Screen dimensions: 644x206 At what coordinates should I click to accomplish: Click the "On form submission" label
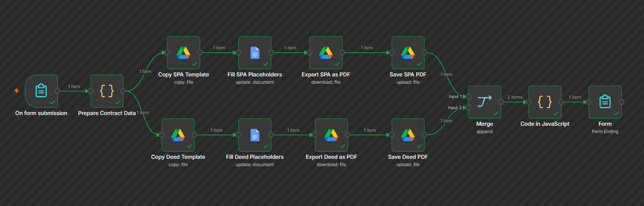[x=41, y=113]
